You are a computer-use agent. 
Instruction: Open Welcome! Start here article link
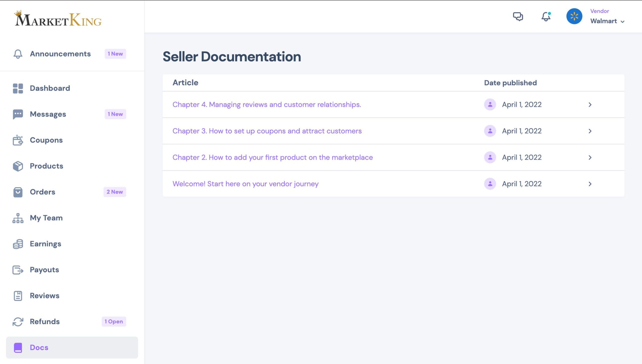246,184
